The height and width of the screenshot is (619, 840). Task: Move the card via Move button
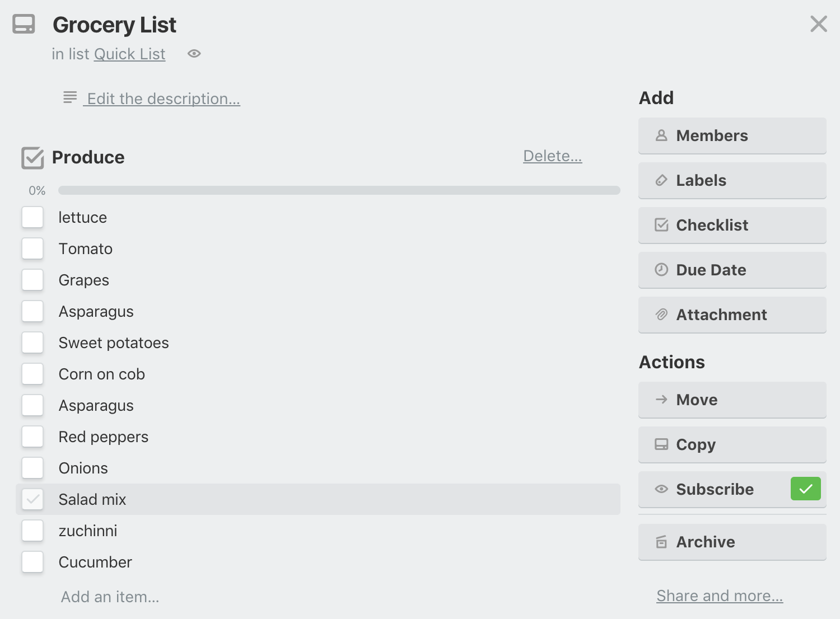(732, 400)
